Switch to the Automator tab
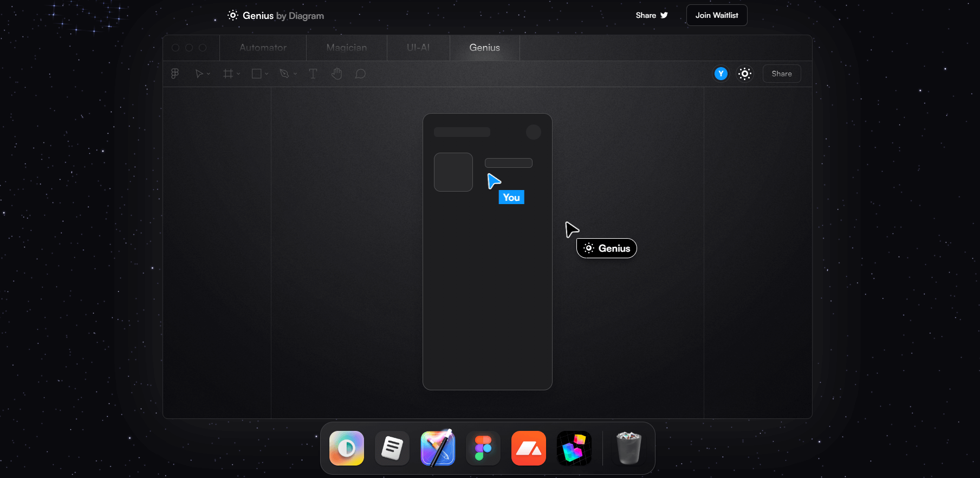 coord(263,48)
